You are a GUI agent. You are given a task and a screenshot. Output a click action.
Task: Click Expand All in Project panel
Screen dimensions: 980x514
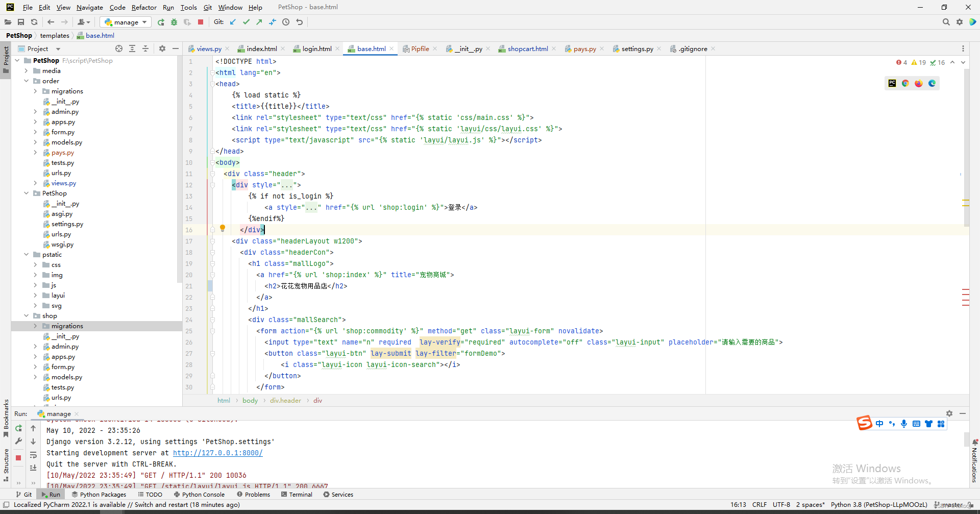click(x=132, y=48)
